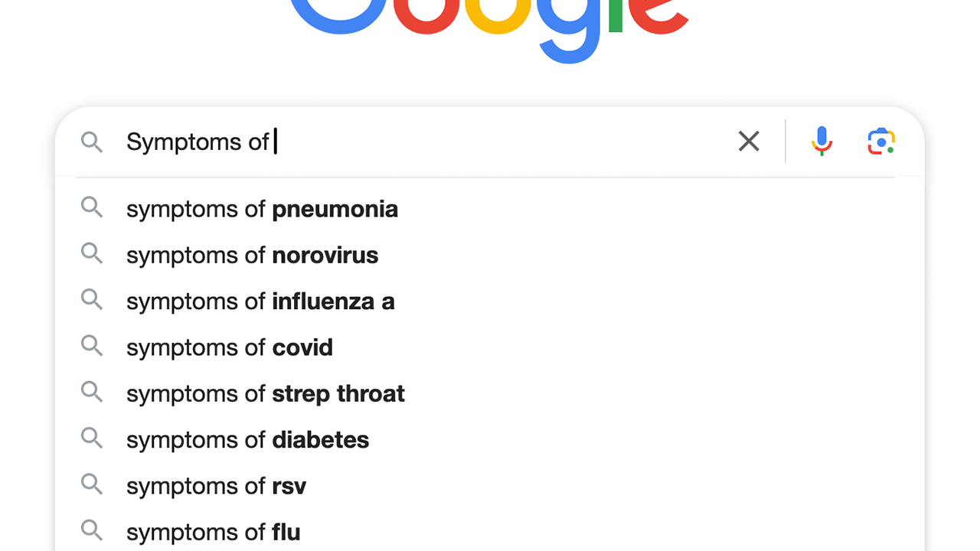Click search icon beside influenza a suggestion
Screen dimensions: 980x551
(x=92, y=300)
